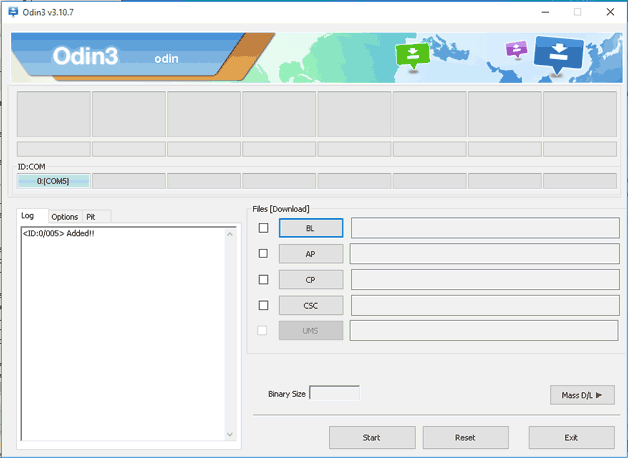Click the Binary Size field
Image resolution: width=628 pixels, height=458 pixels.
click(x=334, y=393)
